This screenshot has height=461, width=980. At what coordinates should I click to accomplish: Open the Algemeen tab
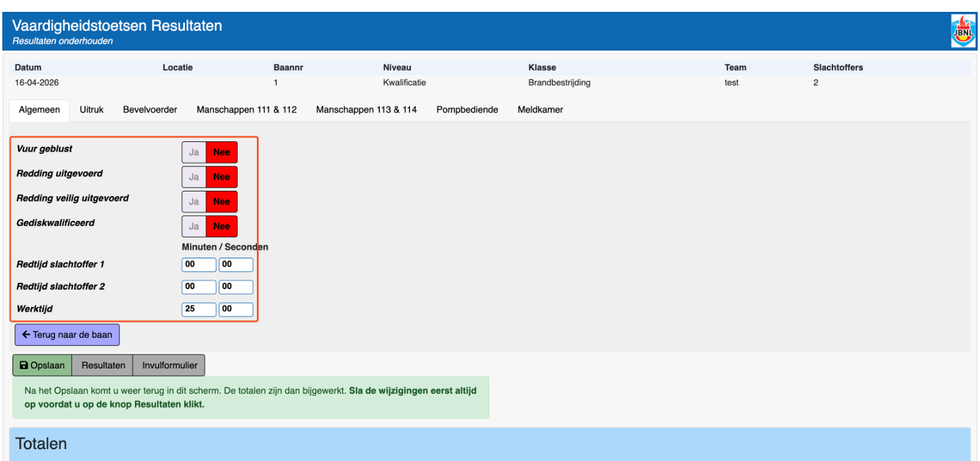coord(39,109)
